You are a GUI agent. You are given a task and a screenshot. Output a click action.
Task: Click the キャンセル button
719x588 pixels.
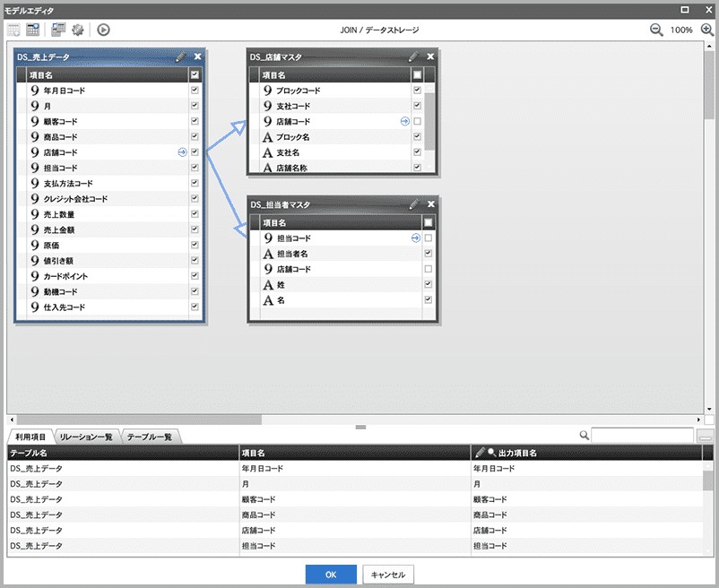coord(388,574)
